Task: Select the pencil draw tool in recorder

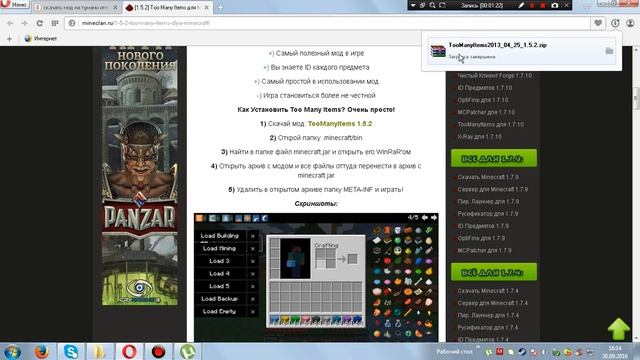Action: point(521,5)
